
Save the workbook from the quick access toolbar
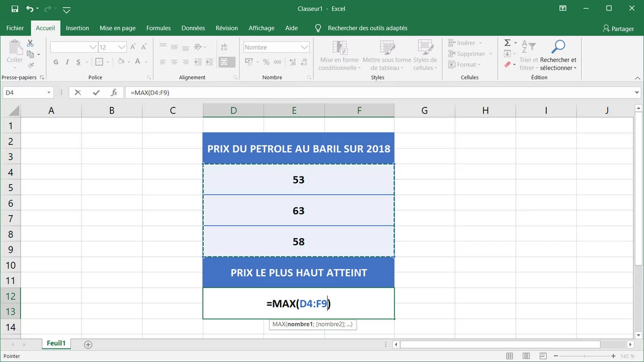click(x=14, y=9)
